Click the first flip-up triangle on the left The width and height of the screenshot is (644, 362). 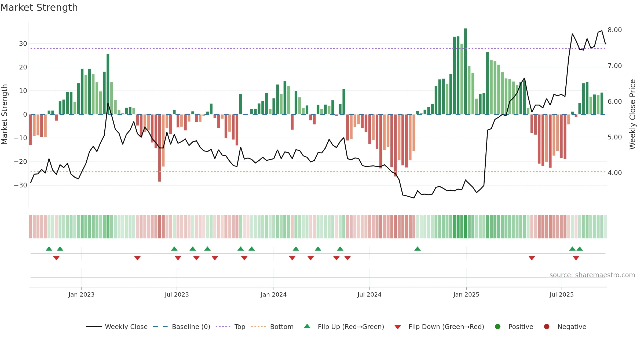click(49, 249)
